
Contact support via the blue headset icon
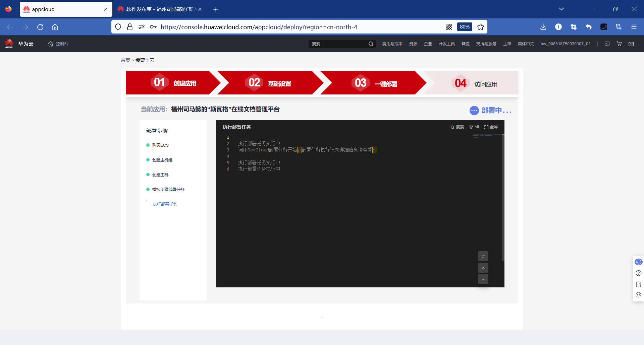pos(639,262)
